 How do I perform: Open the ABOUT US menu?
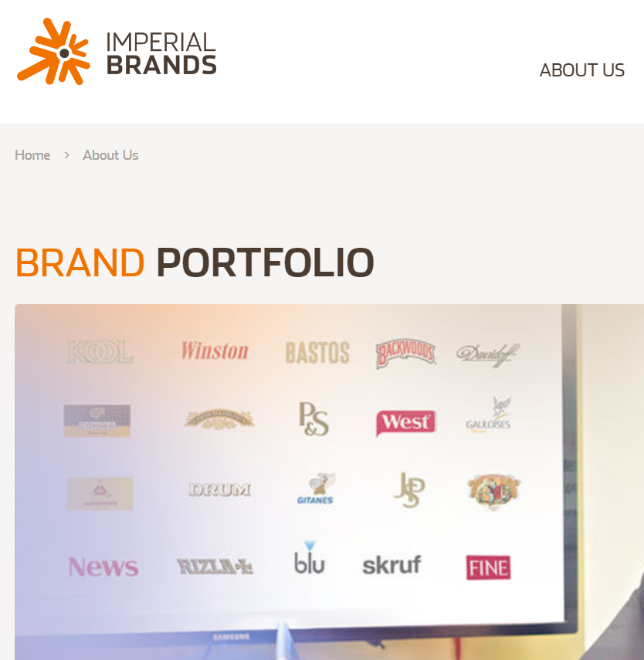click(x=581, y=70)
